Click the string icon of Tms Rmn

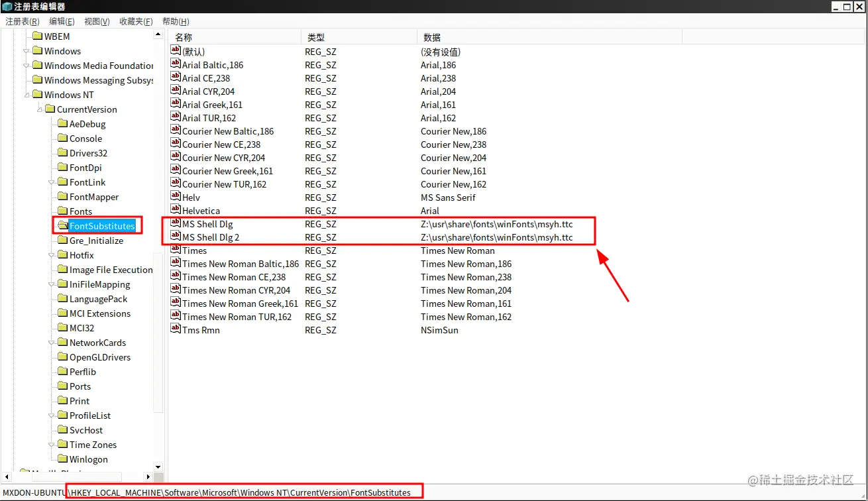(x=176, y=329)
